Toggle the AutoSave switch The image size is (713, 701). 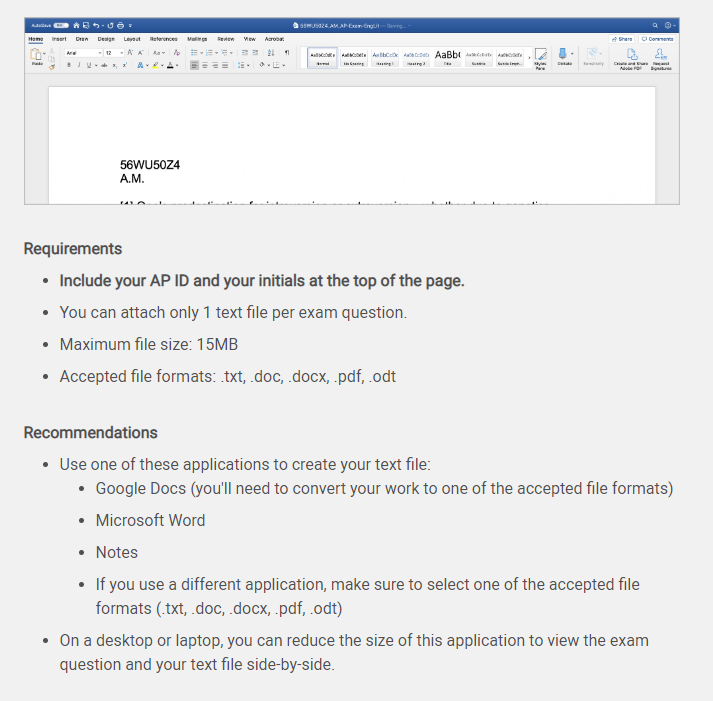(x=61, y=25)
